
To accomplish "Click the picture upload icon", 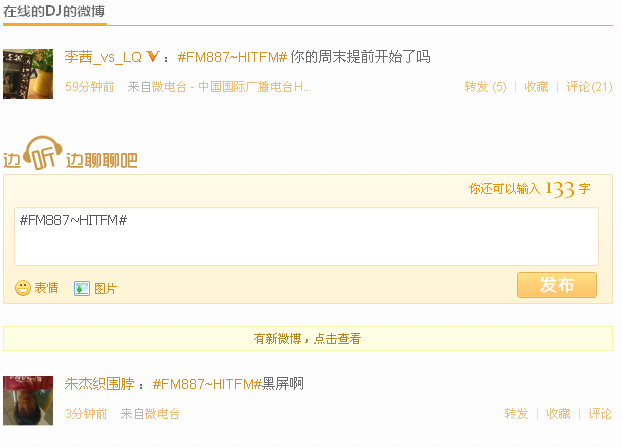I will point(82,288).
